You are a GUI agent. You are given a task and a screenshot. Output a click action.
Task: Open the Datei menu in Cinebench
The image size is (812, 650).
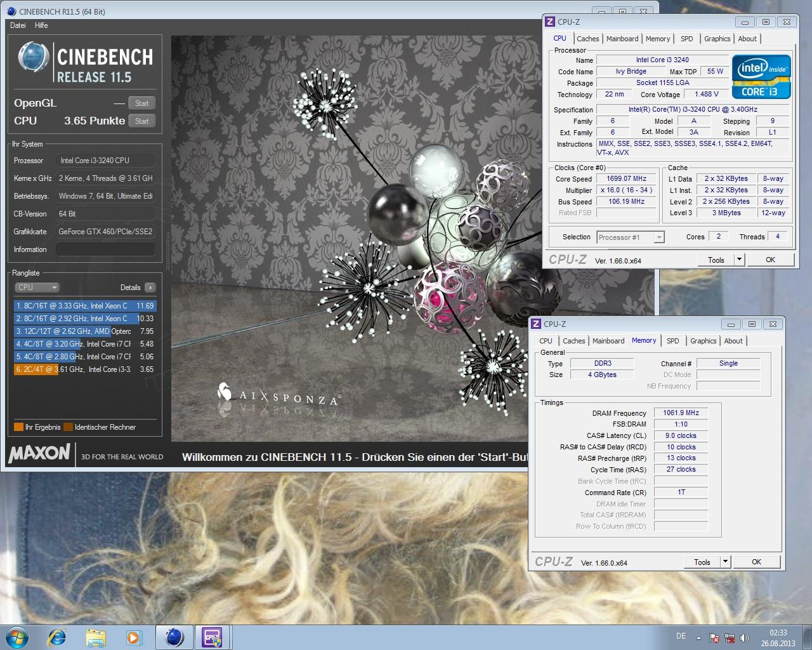tap(18, 25)
